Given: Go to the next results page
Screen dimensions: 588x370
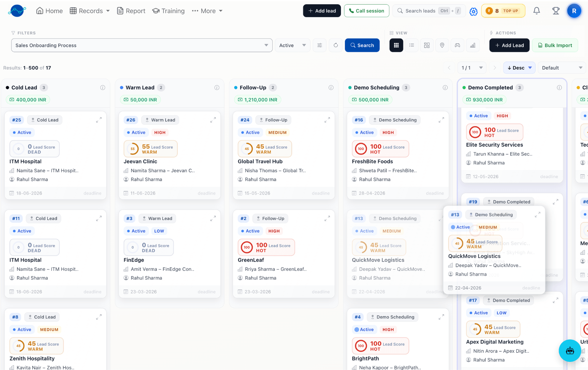Looking at the screenshot, I should pyautogui.click(x=495, y=68).
